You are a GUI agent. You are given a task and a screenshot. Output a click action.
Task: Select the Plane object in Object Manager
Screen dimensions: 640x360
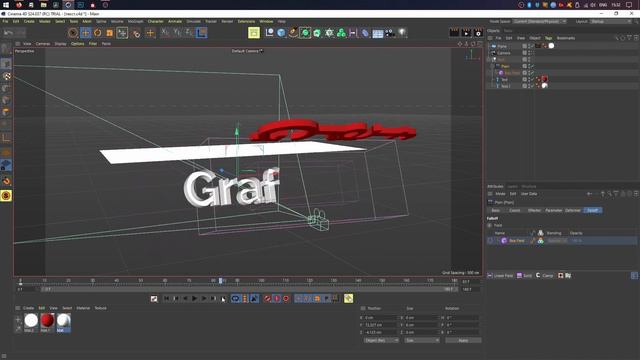[x=502, y=46]
